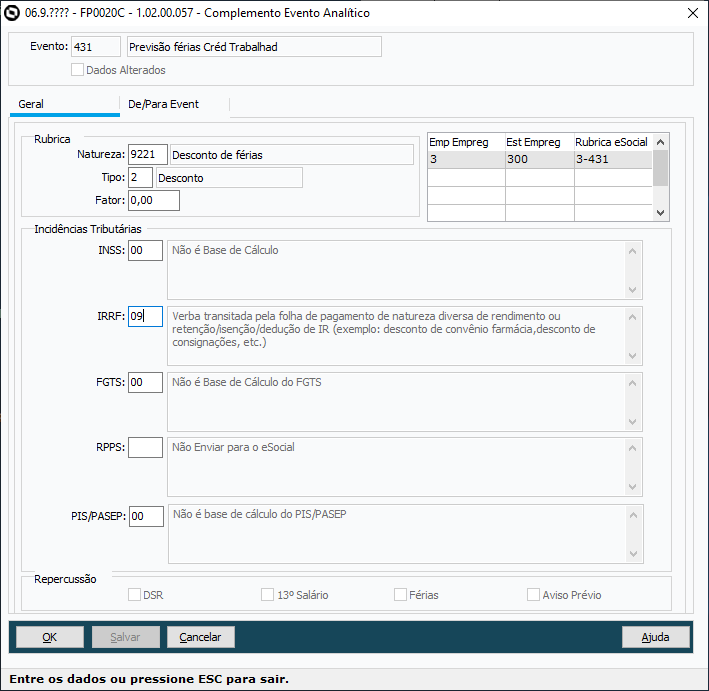Toggle the Dados Alterados checkbox
Image resolution: width=709 pixels, height=691 pixels.
pos(77,70)
